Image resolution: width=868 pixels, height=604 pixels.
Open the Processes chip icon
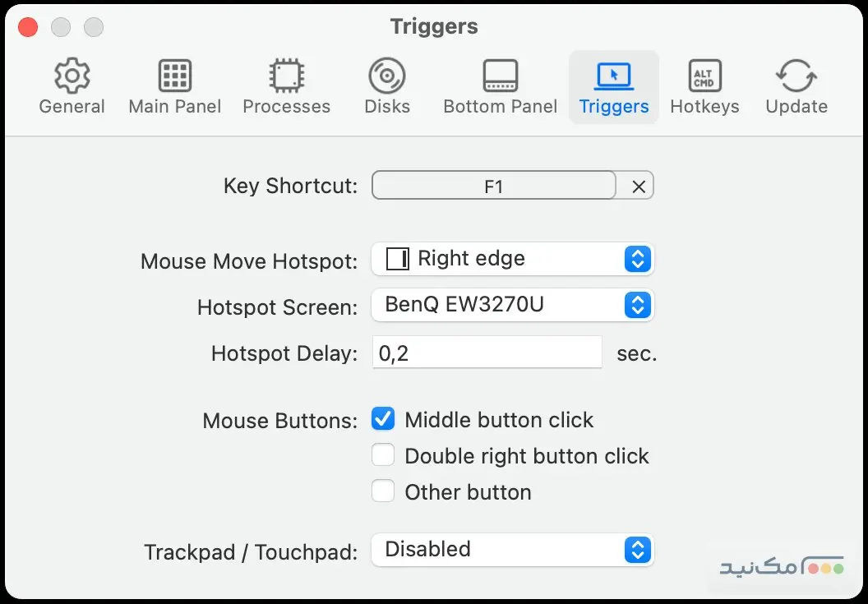pyautogui.click(x=286, y=76)
